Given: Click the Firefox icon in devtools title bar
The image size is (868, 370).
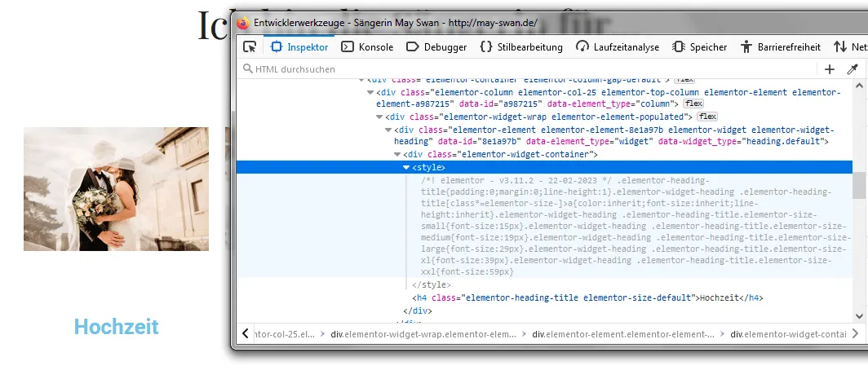Looking at the screenshot, I should tap(243, 24).
